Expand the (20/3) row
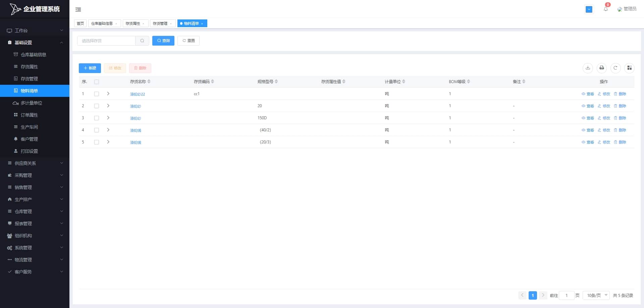Viewport: 644px width, 308px height. point(108,142)
